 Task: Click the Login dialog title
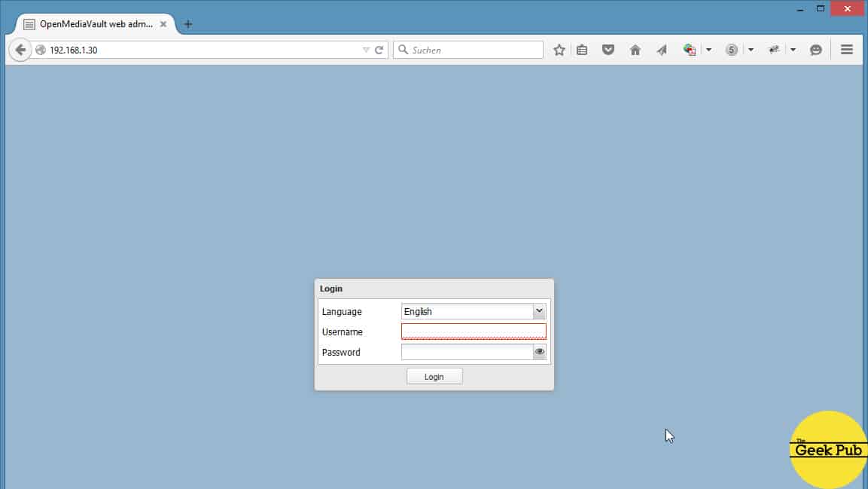click(x=331, y=289)
